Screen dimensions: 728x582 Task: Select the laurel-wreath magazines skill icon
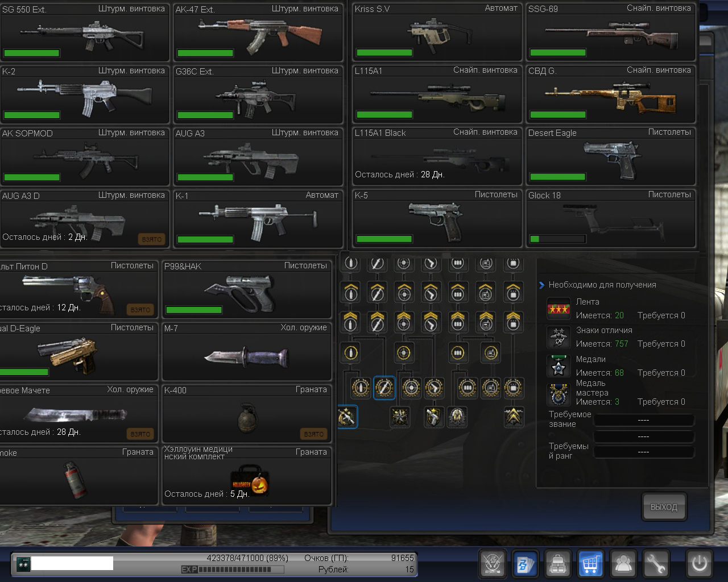(x=467, y=388)
